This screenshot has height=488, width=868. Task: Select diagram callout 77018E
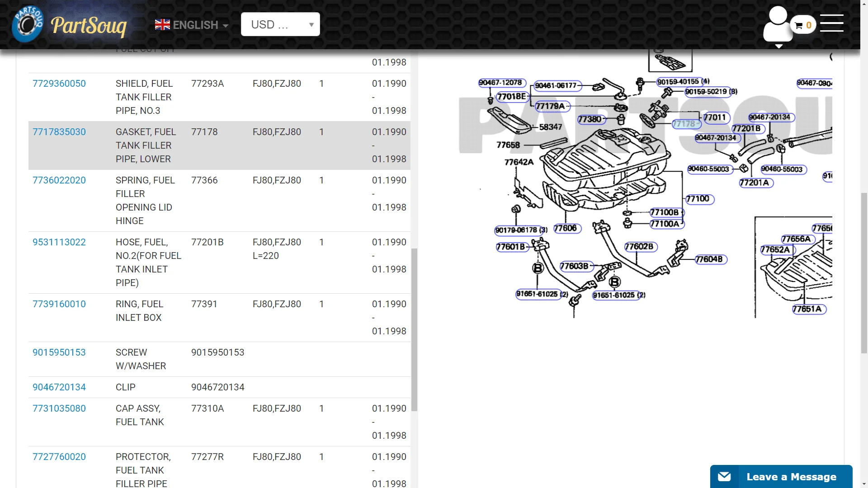(512, 96)
